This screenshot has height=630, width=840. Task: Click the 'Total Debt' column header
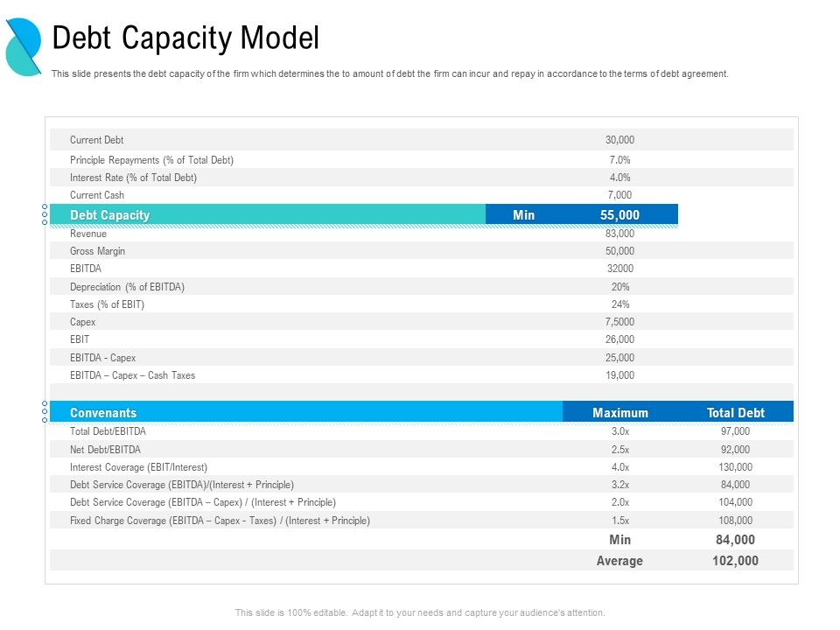pos(736,412)
